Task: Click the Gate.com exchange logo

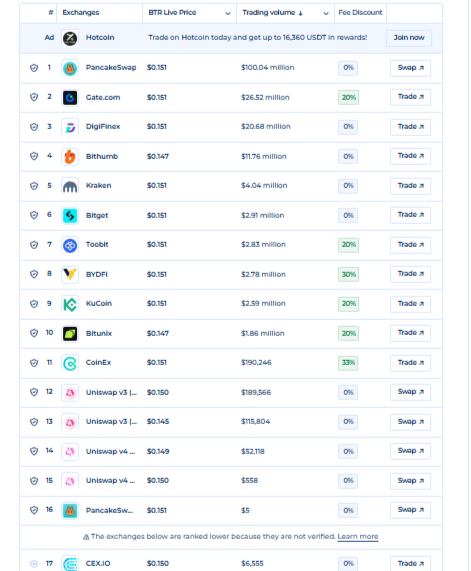Action: pyautogui.click(x=70, y=98)
